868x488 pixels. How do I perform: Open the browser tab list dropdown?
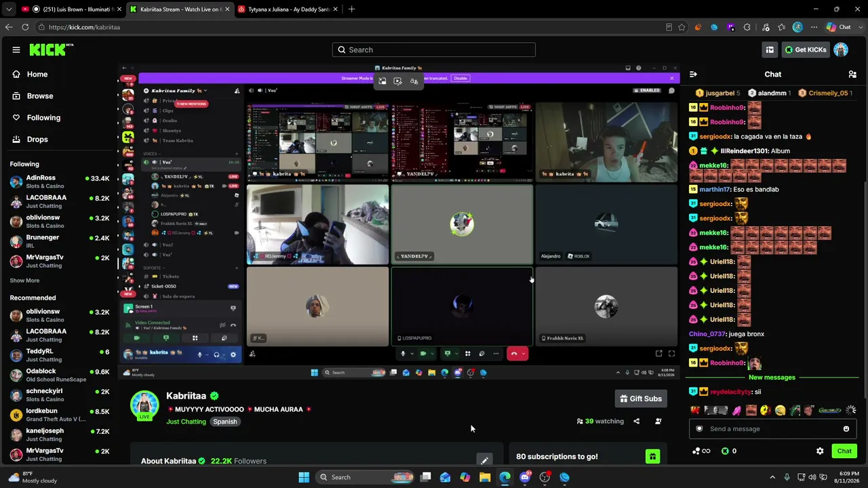tap(8, 9)
